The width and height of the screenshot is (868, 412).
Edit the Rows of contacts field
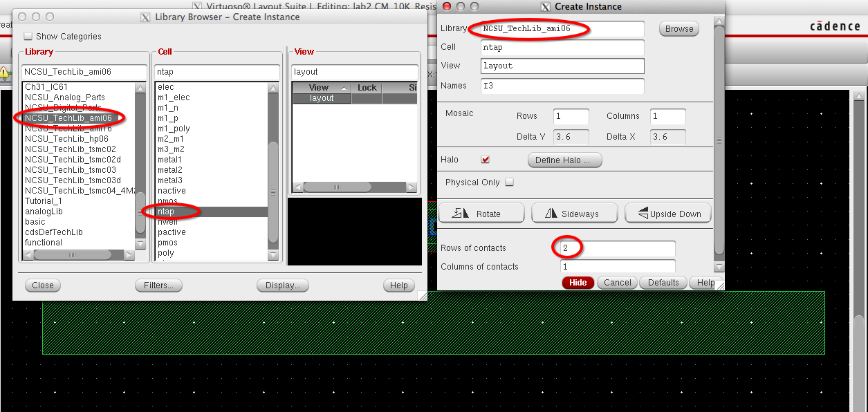(x=618, y=248)
